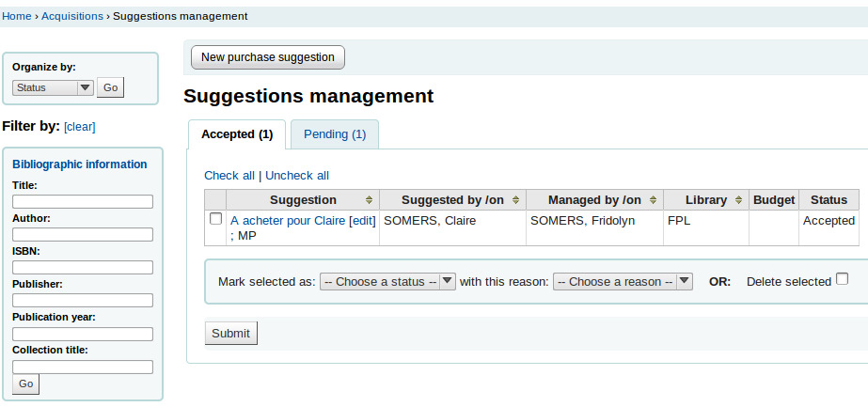Check the A acheter pour Claire row checkbox

tap(215, 219)
